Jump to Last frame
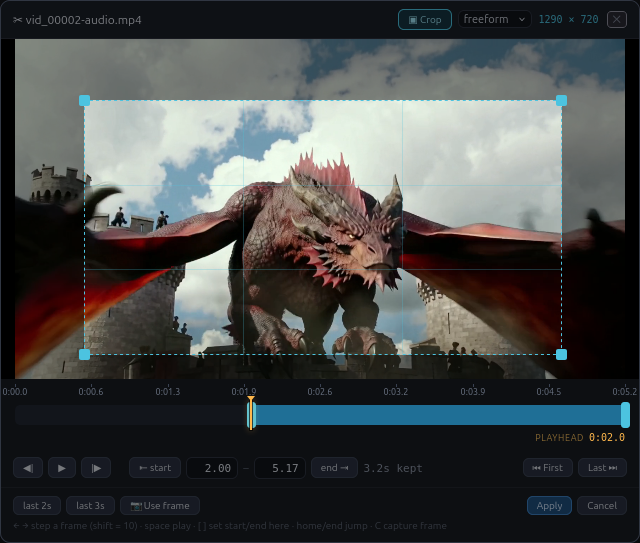 tap(602, 468)
